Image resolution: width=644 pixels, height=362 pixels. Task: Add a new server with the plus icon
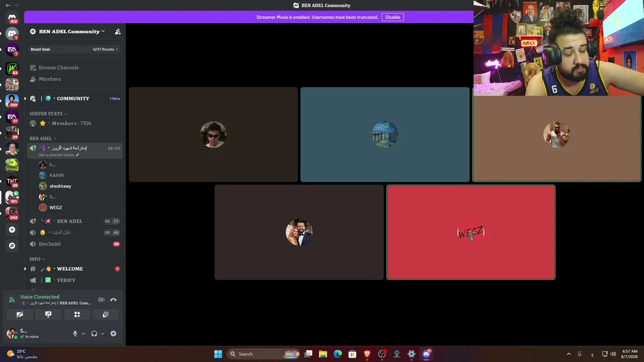tap(12, 230)
